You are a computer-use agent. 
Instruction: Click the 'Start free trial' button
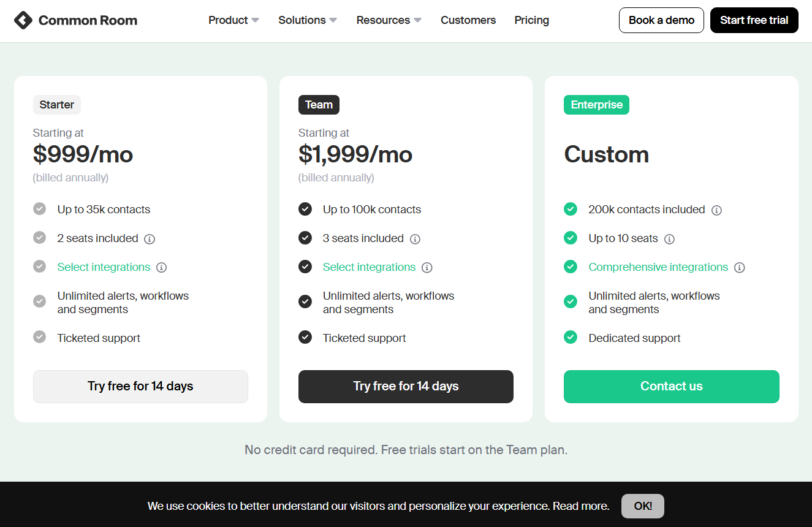(x=754, y=20)
